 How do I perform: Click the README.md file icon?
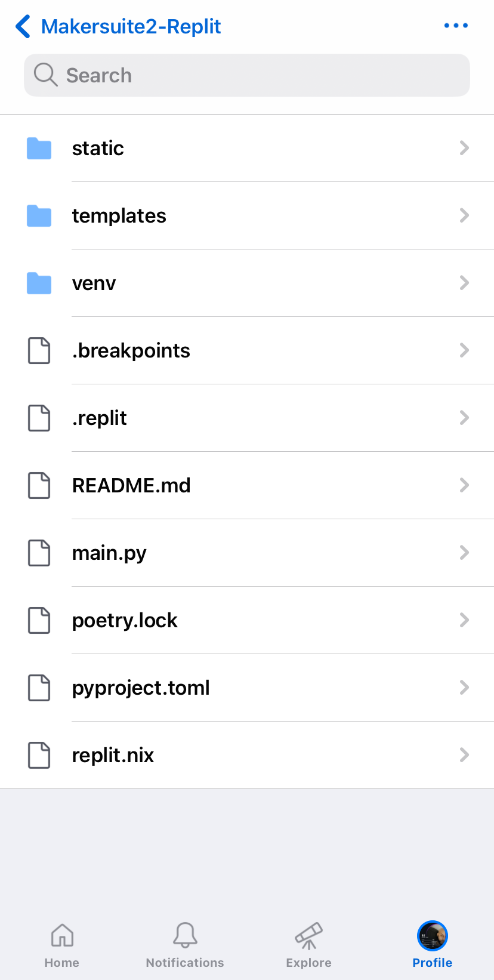(39, 485)
